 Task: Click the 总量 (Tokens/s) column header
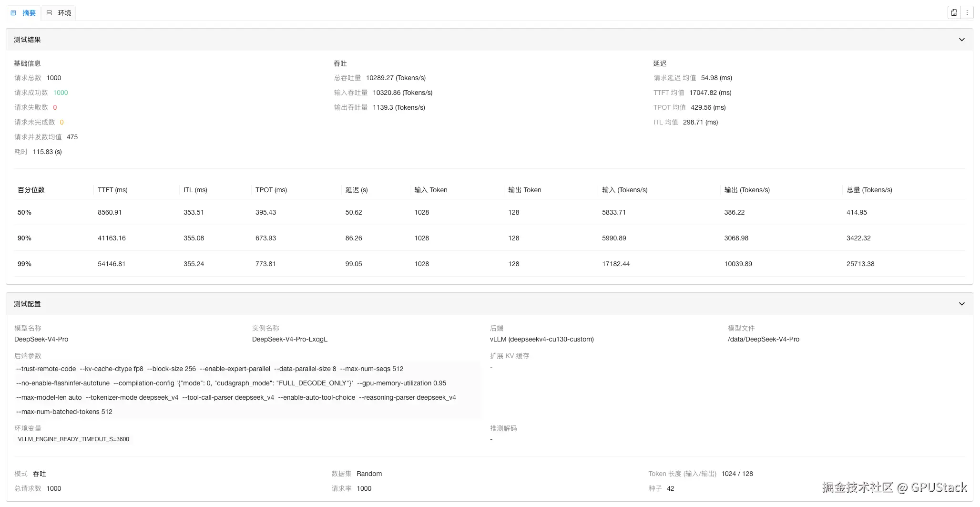point(869,190)
